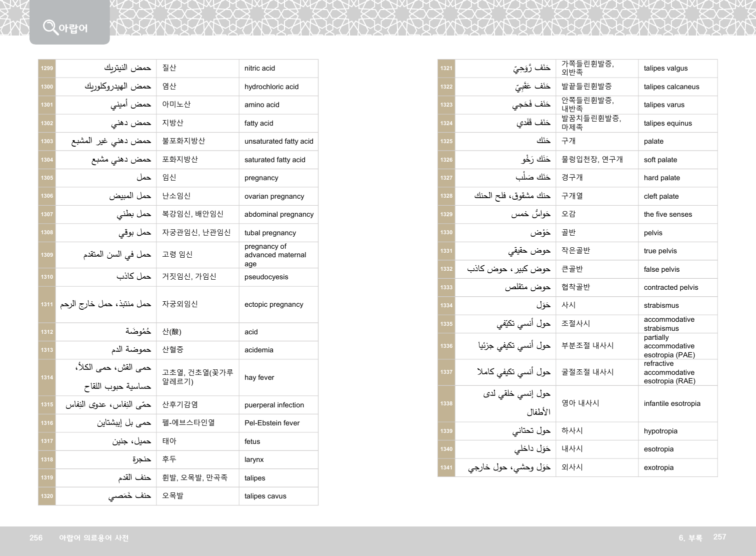The width and height of the screenshot is (756, 556).
Task: Click the 'Pel-Ebstein fever' cell
Action: (271, 423)
